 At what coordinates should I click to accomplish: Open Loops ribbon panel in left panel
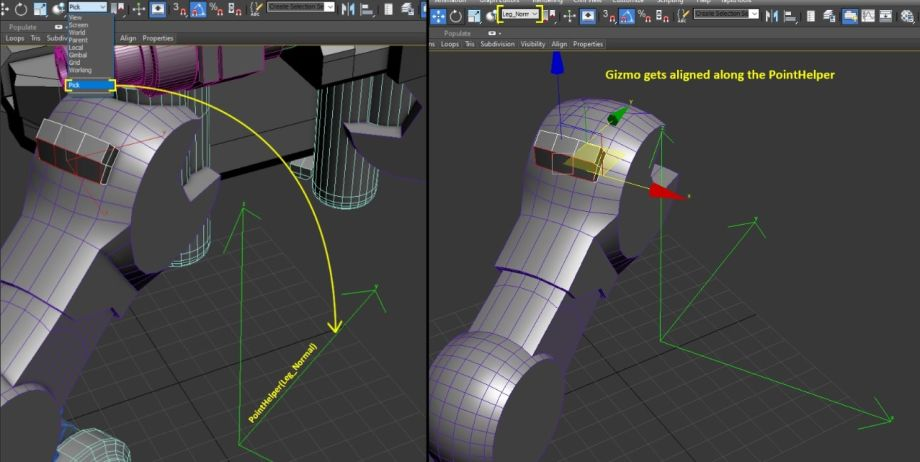[x=15, y=38]
